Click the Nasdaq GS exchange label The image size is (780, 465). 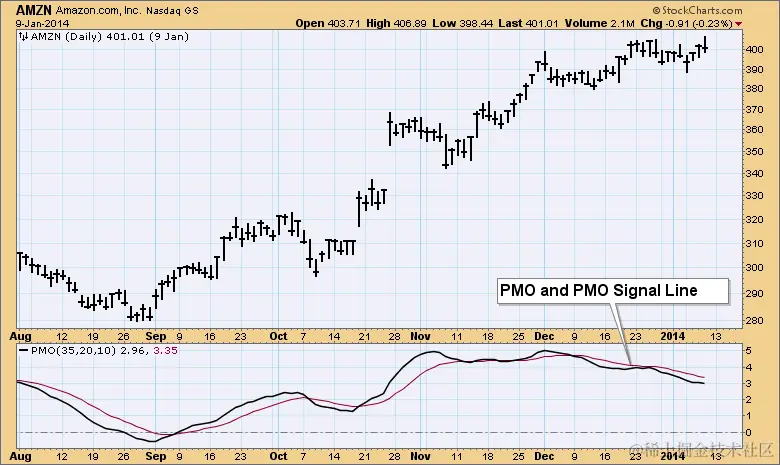coord(172,10)
